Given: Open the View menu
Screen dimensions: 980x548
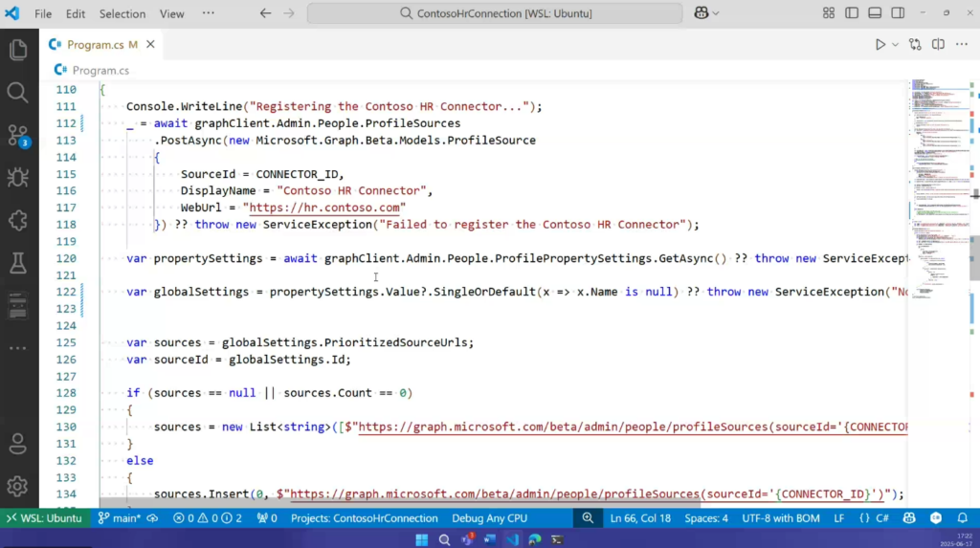Looking at the screenshot, I should tap(172, 13).
